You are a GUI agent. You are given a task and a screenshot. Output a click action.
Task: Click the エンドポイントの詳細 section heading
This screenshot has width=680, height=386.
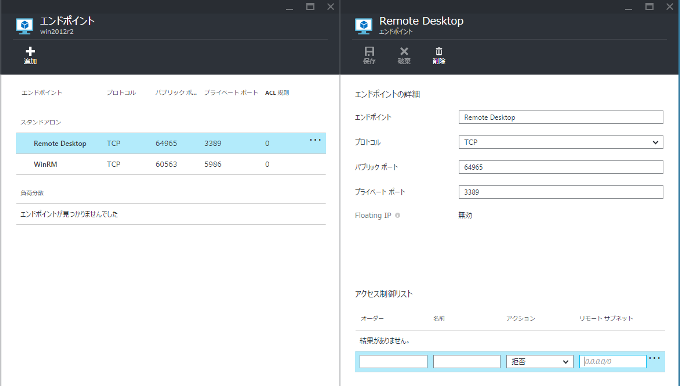(387, 94)
